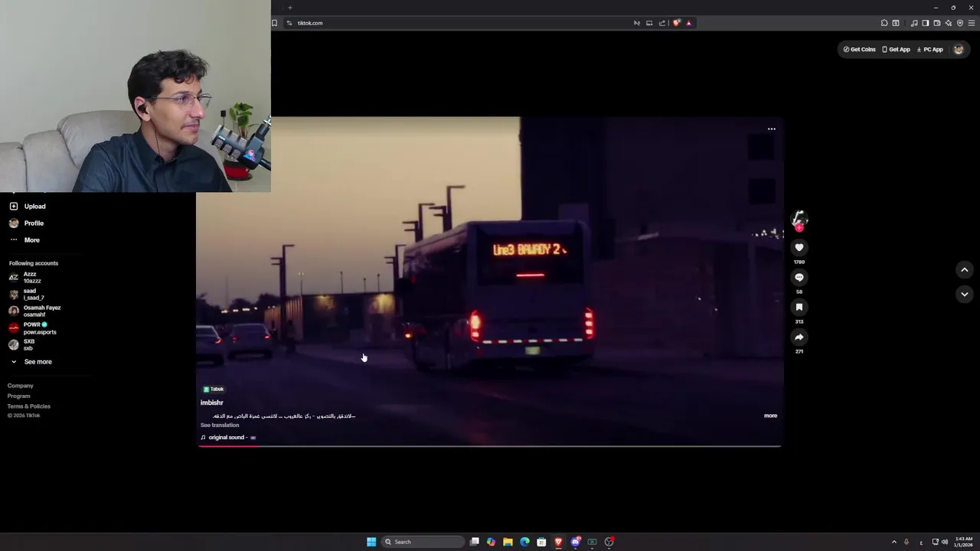Click the Brave Shields lion icon

(x=676, y=23)
